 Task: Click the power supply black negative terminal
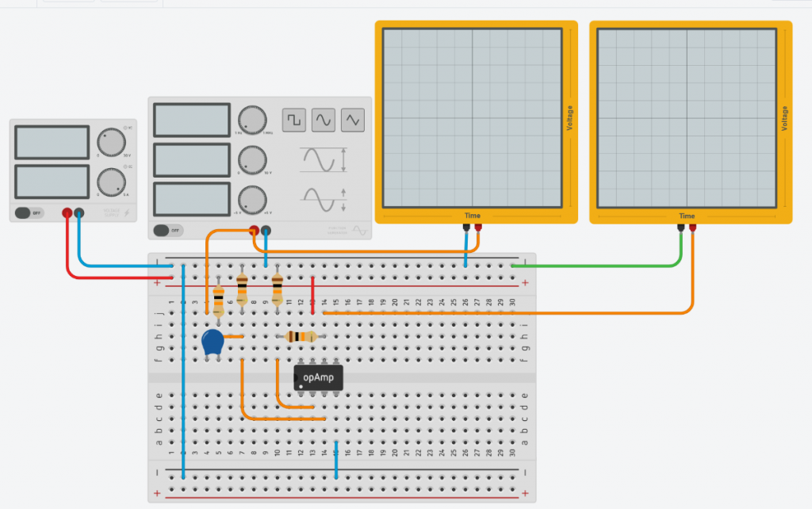click(x=79, y=212)
